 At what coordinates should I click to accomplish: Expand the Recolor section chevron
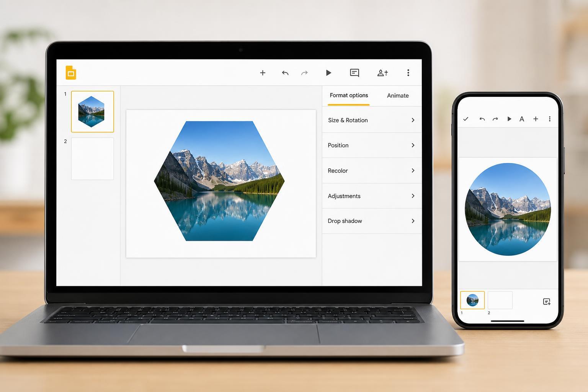click(x=413, y=170)
